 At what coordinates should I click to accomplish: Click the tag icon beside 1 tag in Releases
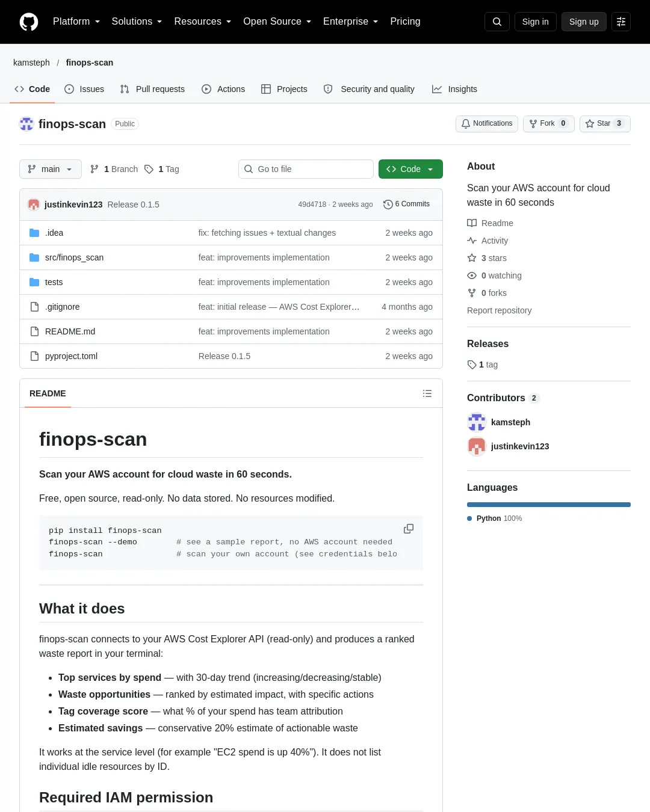pos(472,364)
